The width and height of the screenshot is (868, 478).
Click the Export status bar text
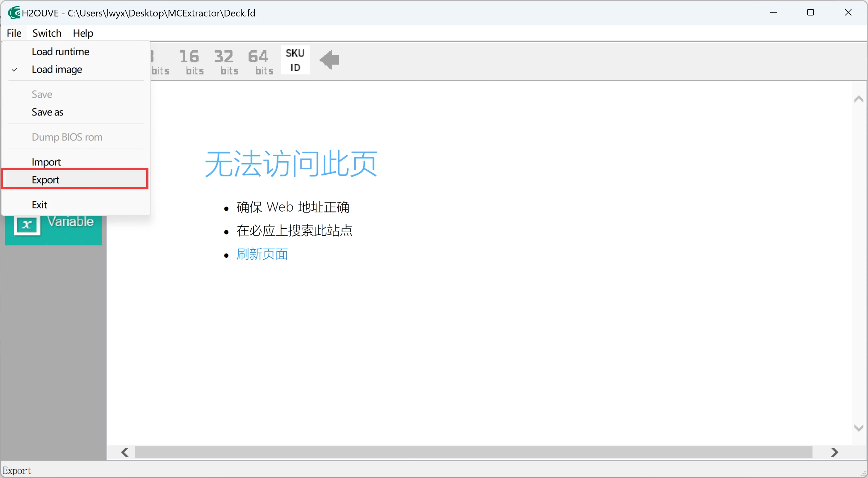pos(17,470)
